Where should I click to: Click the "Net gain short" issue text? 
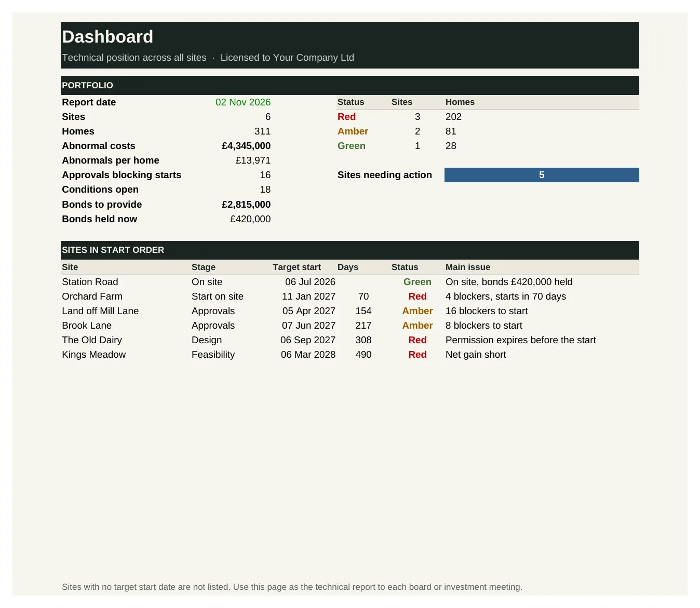[476, 355]
